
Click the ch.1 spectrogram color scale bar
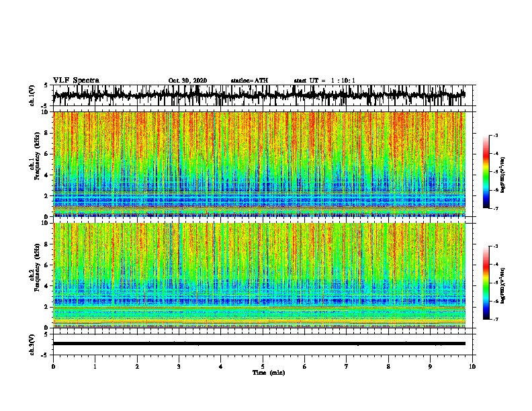(x=486, y=172)
